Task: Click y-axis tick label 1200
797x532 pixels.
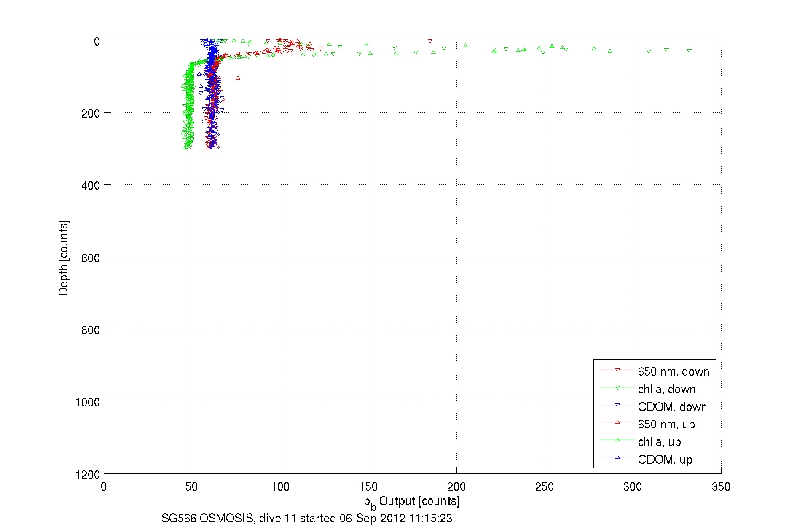Action: (88, 475)
